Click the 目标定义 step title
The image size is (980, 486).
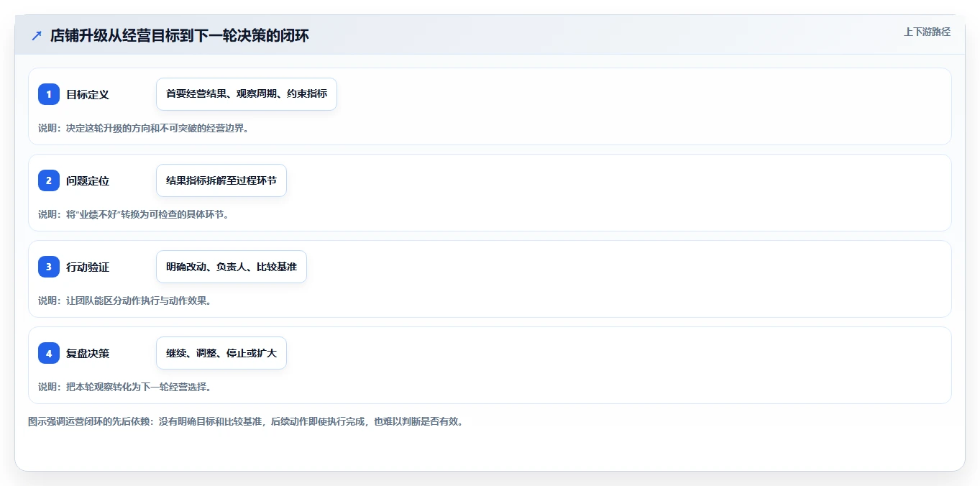click(88, 94)
